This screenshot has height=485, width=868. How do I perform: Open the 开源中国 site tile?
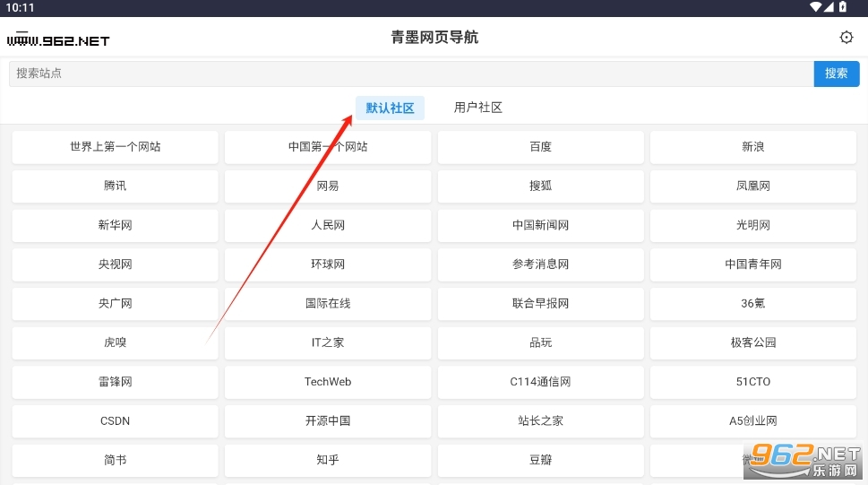pos(328,421)
